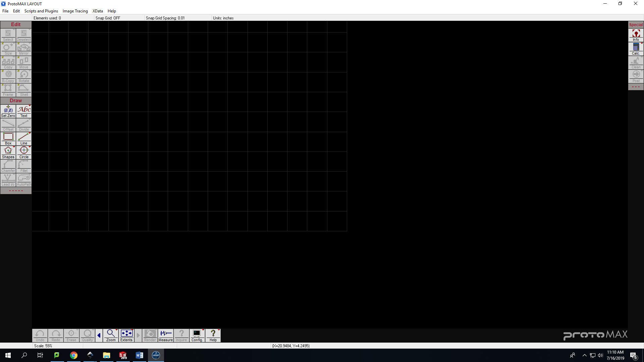The height and width of the screenshot is (362, 644).
Task: Pick the Box draw tool
Action: (8, 138)
